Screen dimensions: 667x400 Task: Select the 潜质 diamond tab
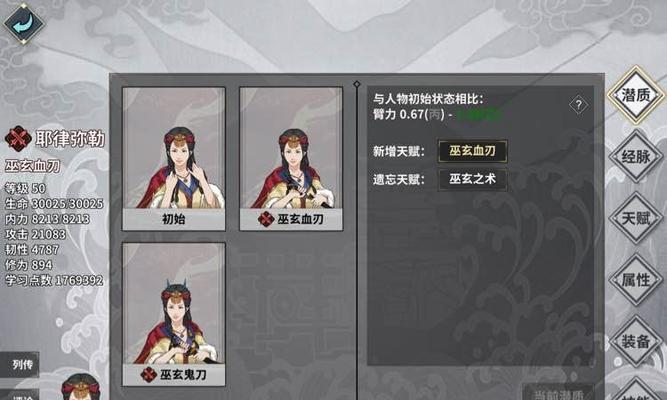tap(636, 95)
